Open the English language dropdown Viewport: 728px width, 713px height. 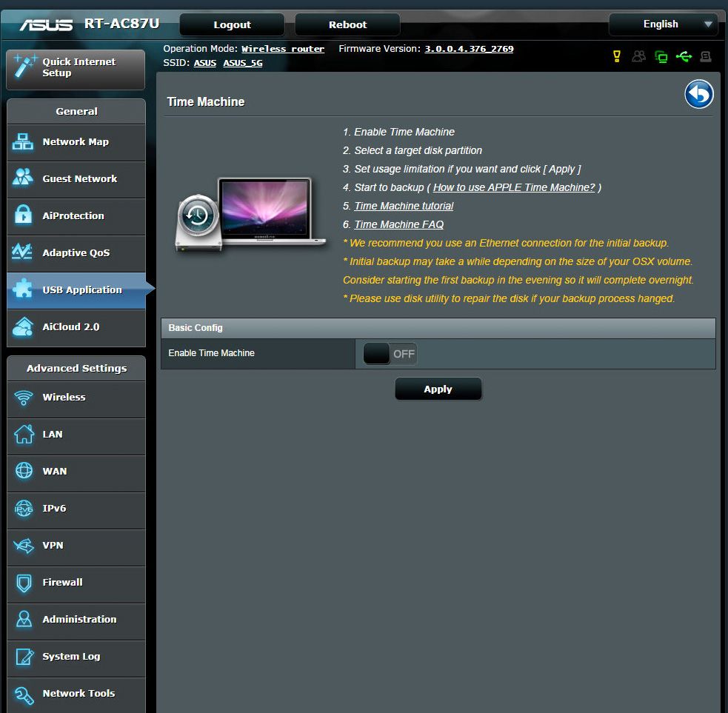click(663, 24)
